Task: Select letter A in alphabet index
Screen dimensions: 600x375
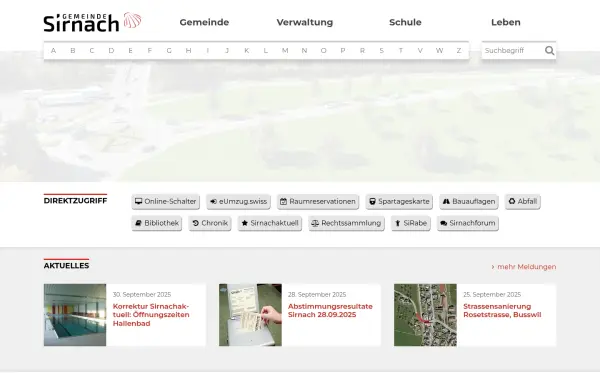Action: [x=53, y=51]
